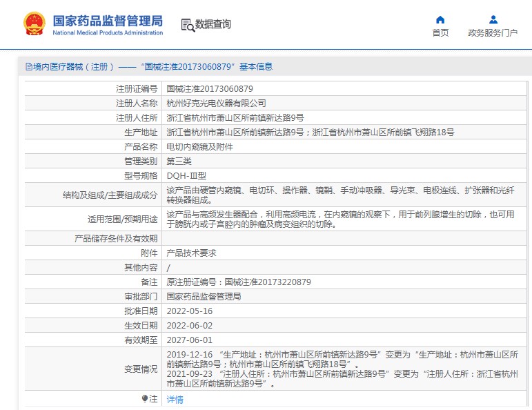Screen dimensions: 532x410
Task: Click the 生效日期 label
Action: point(141,326)
